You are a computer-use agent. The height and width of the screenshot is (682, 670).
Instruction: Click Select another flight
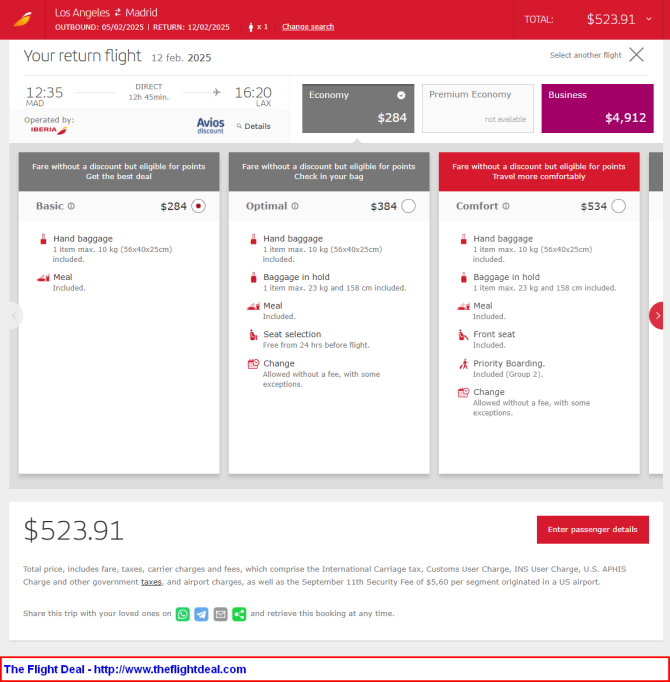(x=585, y=55)
